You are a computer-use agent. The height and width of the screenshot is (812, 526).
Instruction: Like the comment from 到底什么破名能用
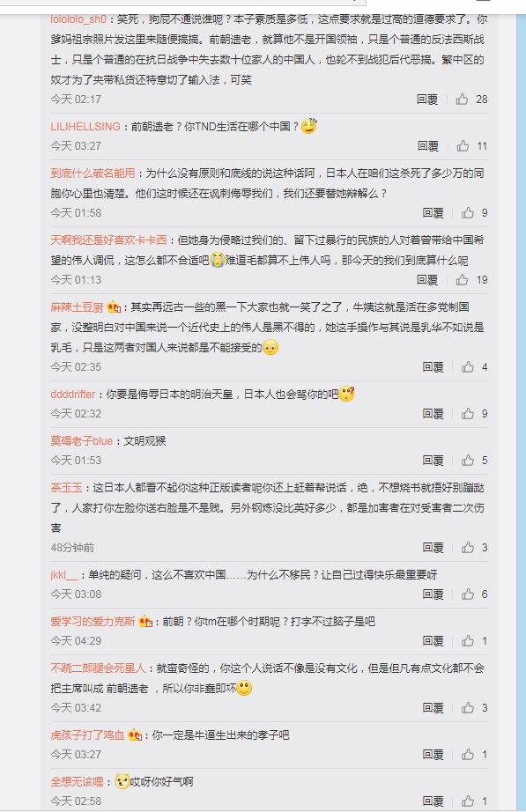468,212
